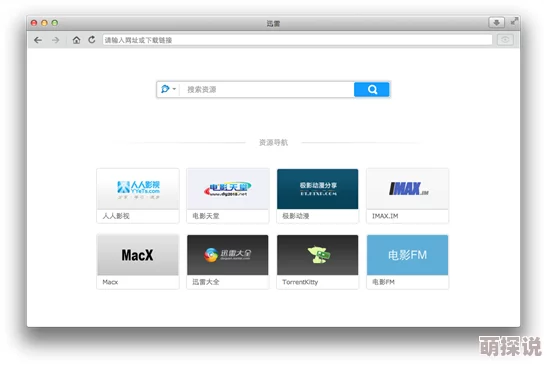Open the home page via house icon

(76, 40)
